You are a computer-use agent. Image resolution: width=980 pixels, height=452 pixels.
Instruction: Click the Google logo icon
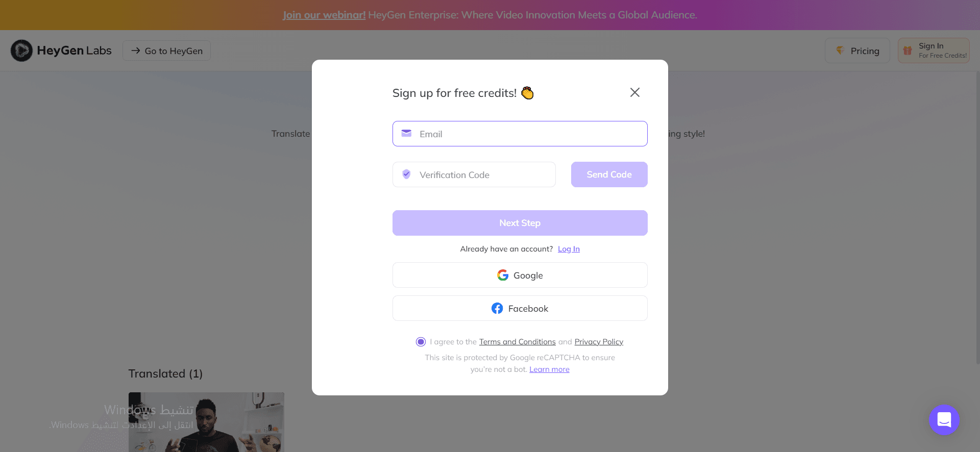point(503,275)
